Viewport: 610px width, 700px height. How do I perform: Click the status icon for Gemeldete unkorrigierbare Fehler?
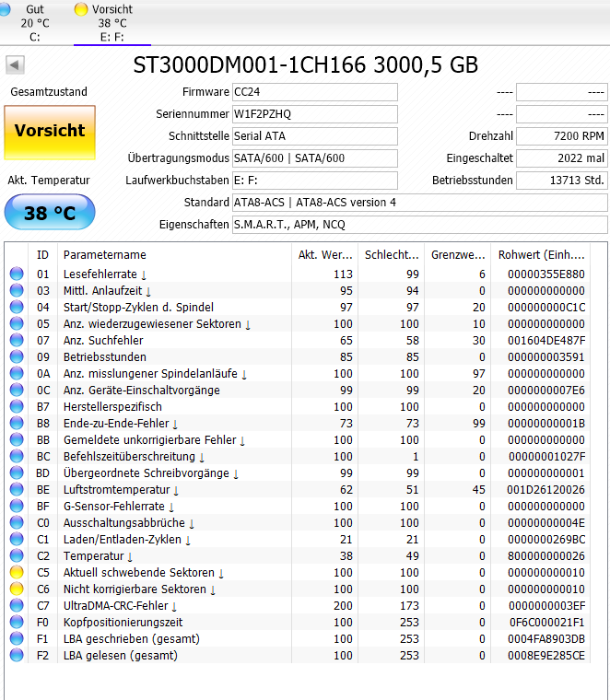coord(17,439)
